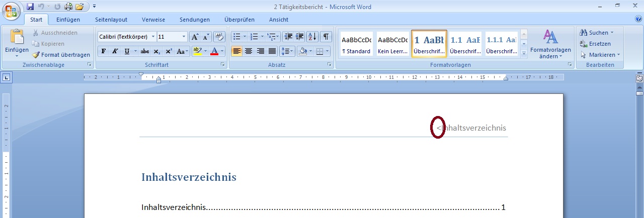This screenshot has height=218, width=644.
Task: Toggle strikethrough formatting
Action: pos(145,51)
